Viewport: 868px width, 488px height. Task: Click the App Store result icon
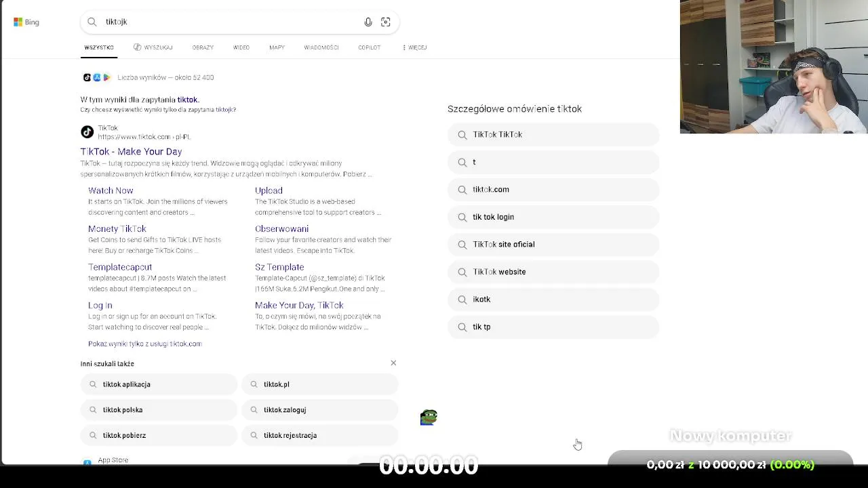(87, 462)
